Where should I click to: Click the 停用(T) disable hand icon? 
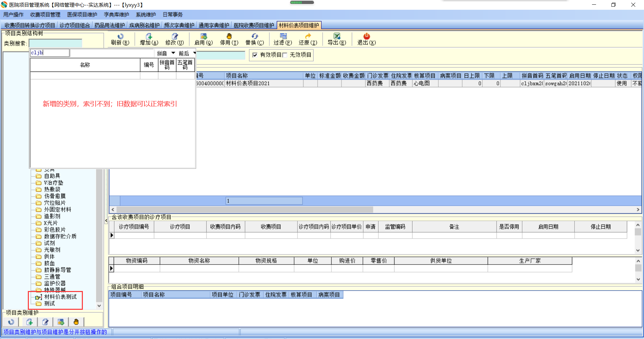point(229,36)
